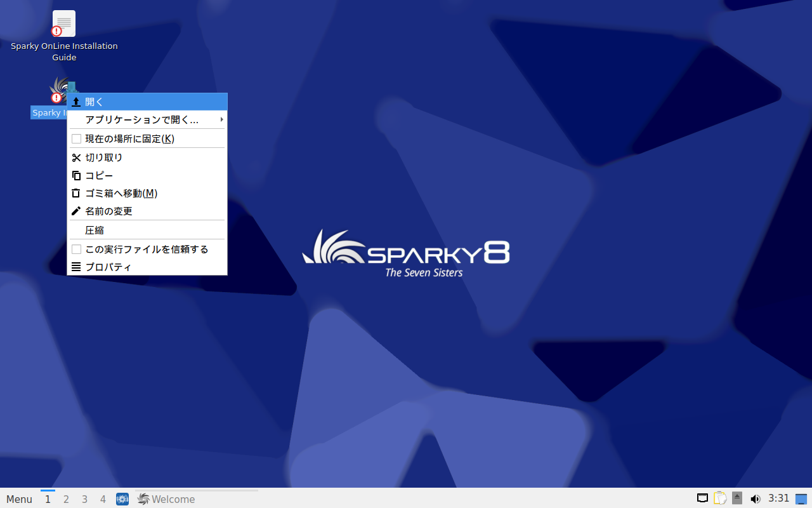This screenshot has height=508, width=812.
Task: Switch to workspace 4
Action: point(103,499)
